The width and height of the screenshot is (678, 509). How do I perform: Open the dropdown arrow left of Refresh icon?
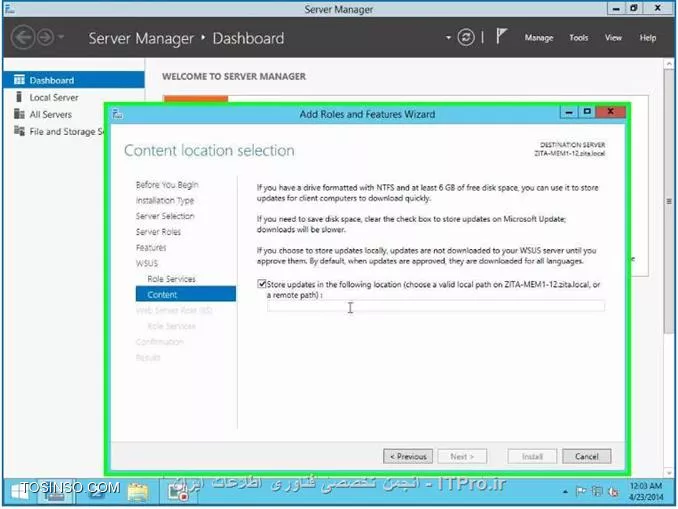click(x=448, y=38)
